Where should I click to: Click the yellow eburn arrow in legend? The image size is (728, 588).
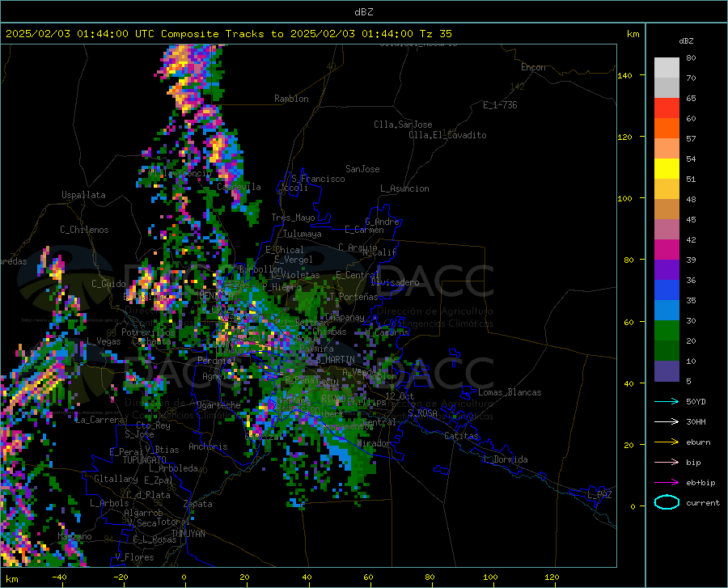click(667, 442)
